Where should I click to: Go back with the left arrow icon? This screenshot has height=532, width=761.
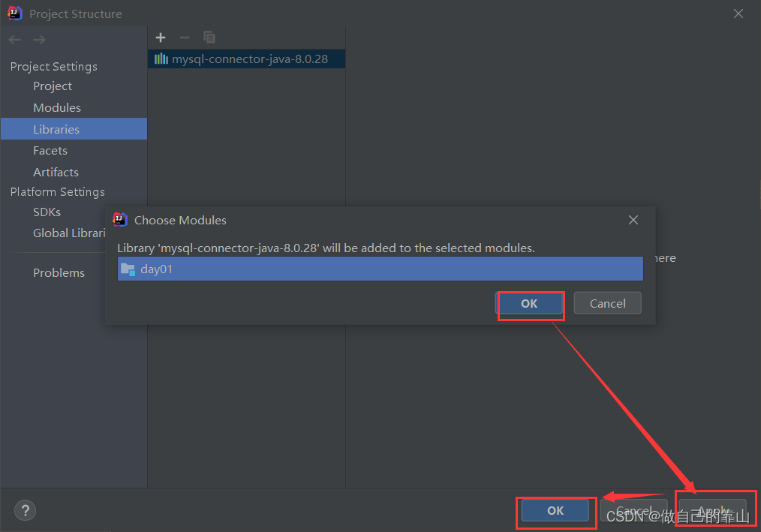(15, 40)
